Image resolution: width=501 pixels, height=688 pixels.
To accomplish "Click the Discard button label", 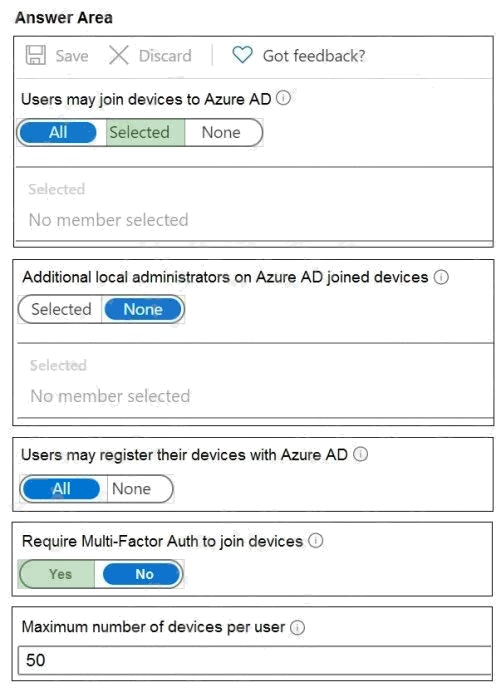I will click(x=165, y=56).
